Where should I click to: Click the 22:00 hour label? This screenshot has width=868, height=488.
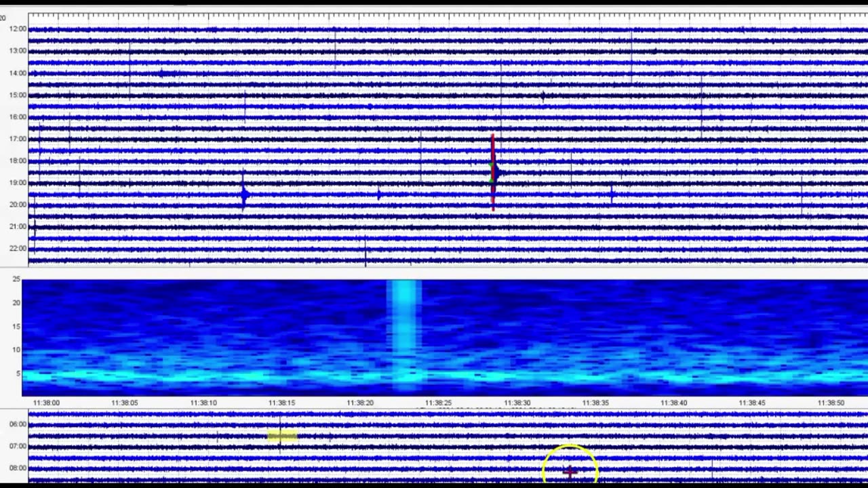pos(18,248)
